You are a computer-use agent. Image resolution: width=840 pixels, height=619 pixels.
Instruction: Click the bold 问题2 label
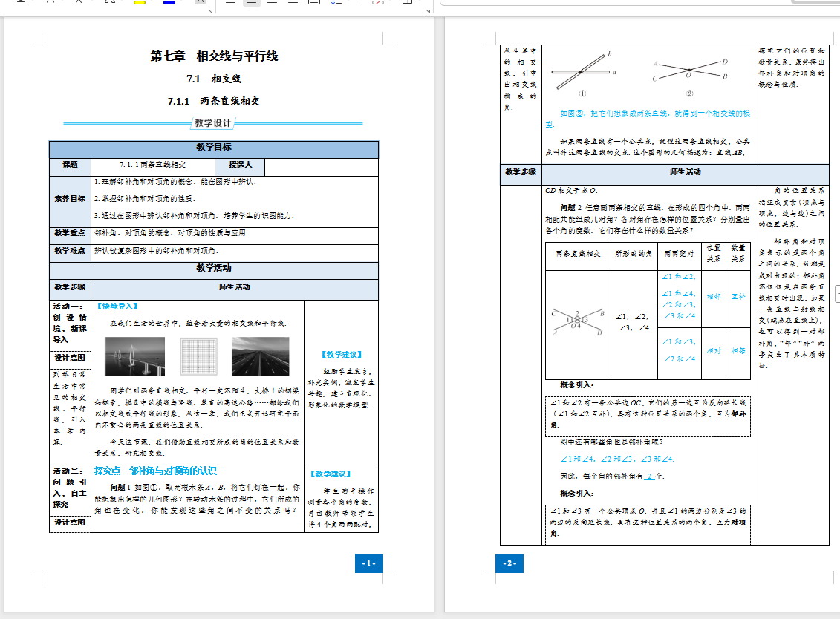click(571, 208)
